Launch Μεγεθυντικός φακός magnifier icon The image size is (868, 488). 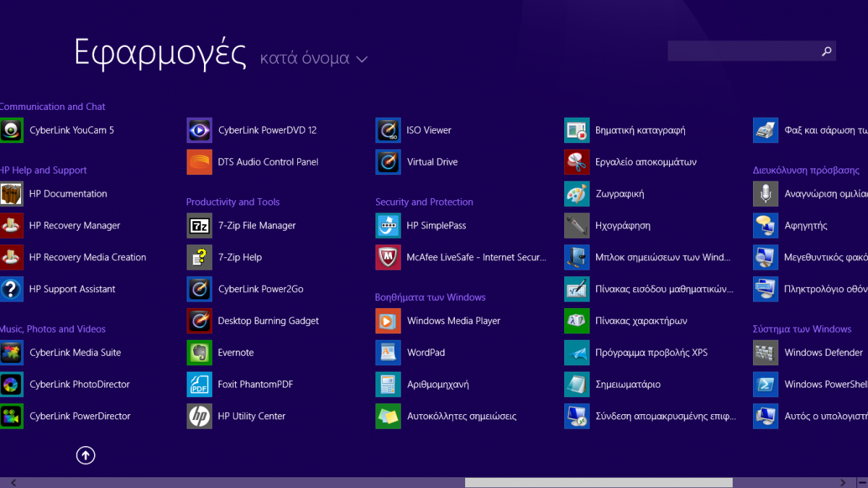[x=765, y=257]
